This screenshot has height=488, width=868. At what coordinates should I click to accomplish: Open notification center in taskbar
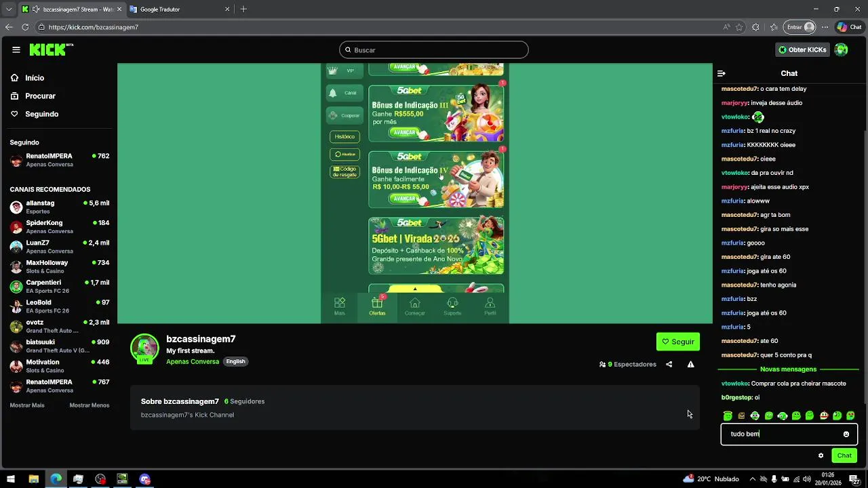(854, 479)
